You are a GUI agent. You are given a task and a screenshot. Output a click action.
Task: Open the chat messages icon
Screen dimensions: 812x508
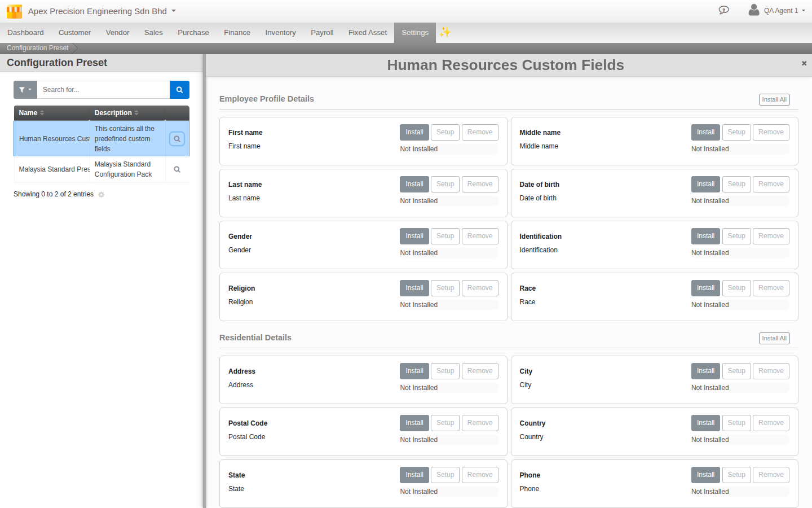724,10
